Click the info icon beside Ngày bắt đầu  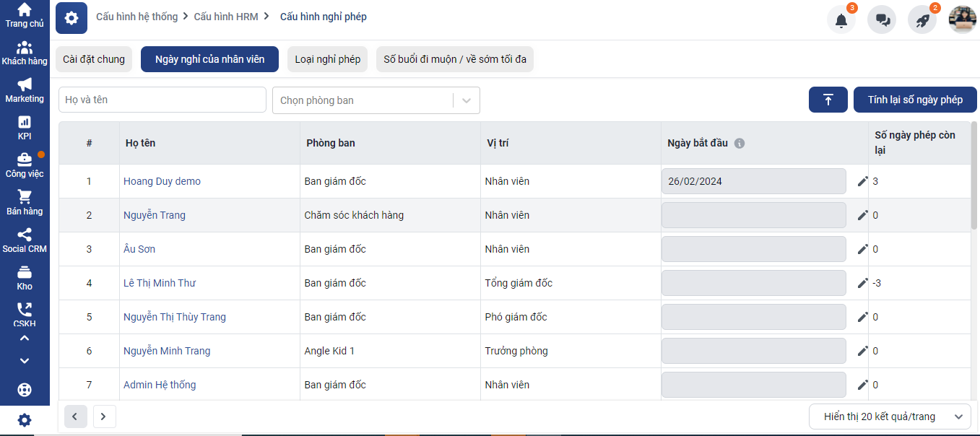[740, 143]
